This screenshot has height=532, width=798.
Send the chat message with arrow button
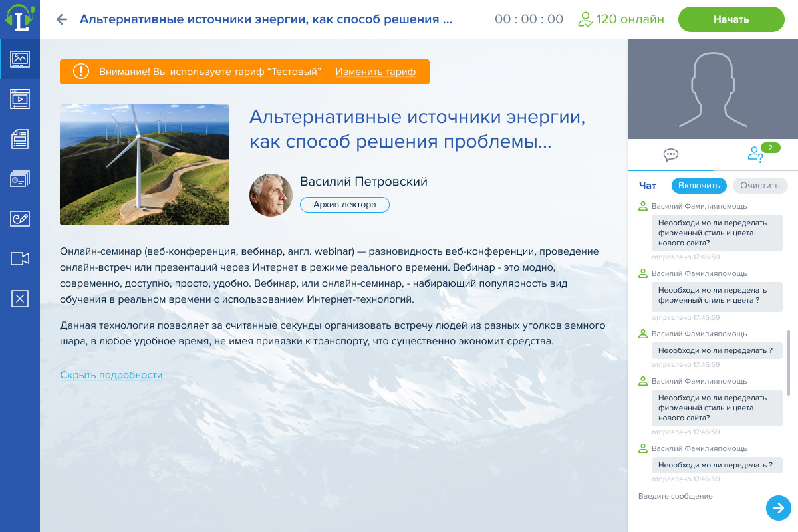click(778, 508)
